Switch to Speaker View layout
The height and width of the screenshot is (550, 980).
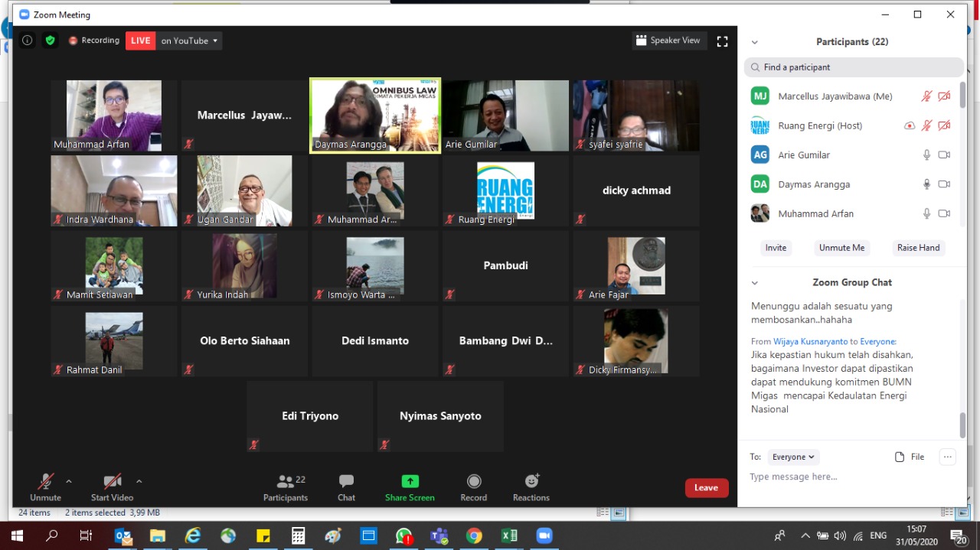[x=668, y=41]
